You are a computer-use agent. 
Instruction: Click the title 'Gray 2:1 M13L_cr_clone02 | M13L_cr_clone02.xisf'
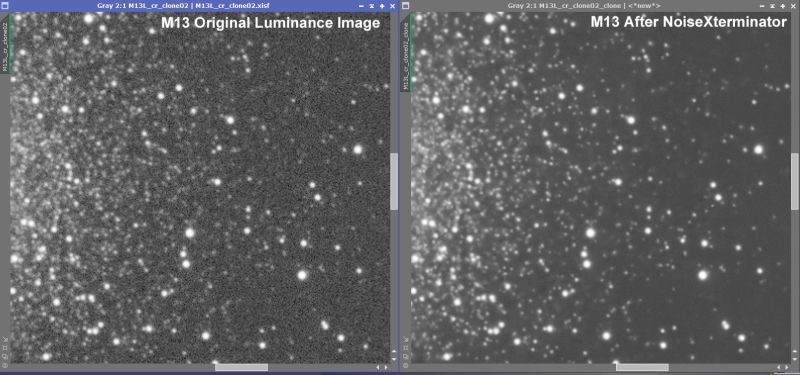(184, 6)
